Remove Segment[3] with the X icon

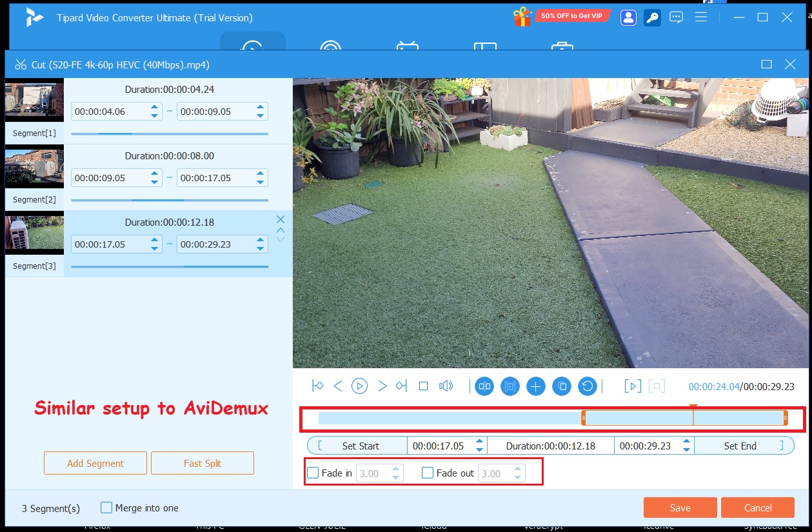coord(281,219)
